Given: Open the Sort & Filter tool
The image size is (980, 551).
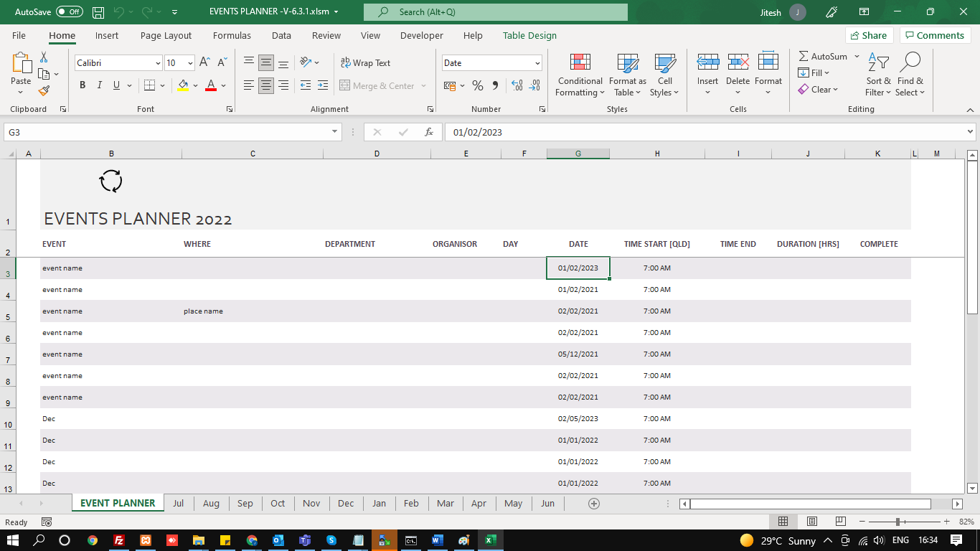Looking at the screenshot, I should click(x=878, y=75).
